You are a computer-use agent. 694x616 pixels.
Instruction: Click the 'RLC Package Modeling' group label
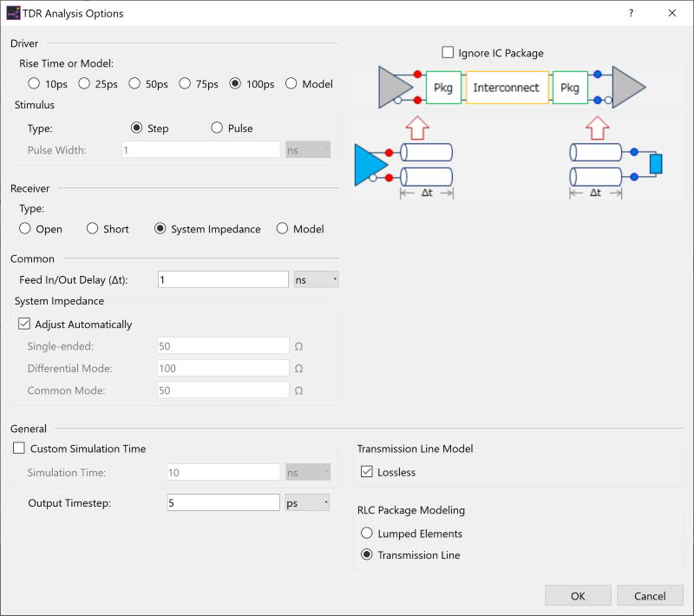[x=411, y=510]
